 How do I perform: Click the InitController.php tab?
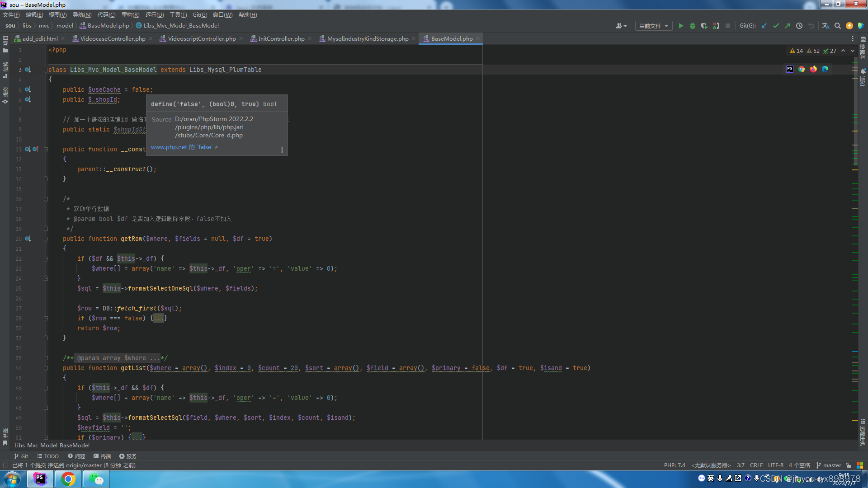280,38
